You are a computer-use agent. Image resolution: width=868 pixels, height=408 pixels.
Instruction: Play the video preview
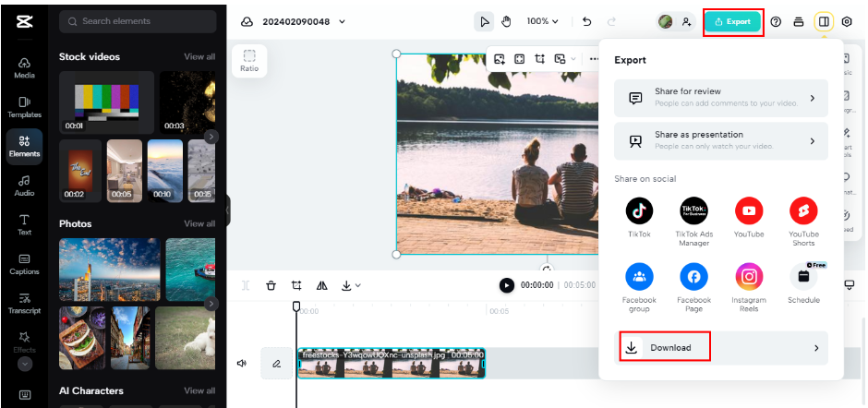(507, 285)
